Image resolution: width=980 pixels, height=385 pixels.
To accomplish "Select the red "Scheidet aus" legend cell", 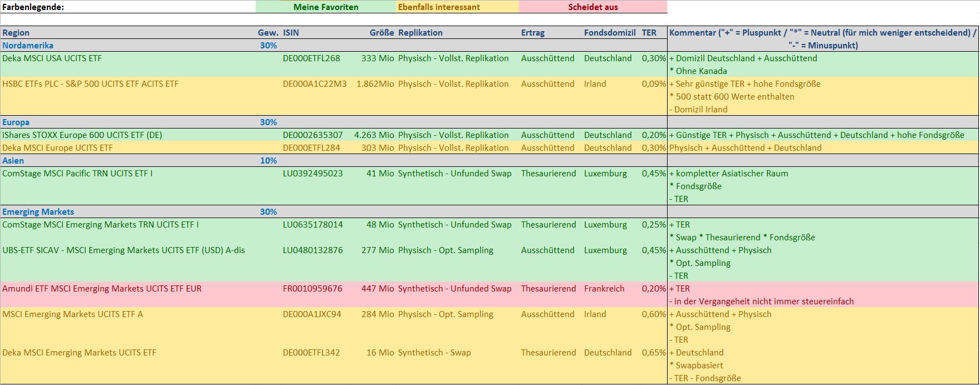I will [592, 7].
